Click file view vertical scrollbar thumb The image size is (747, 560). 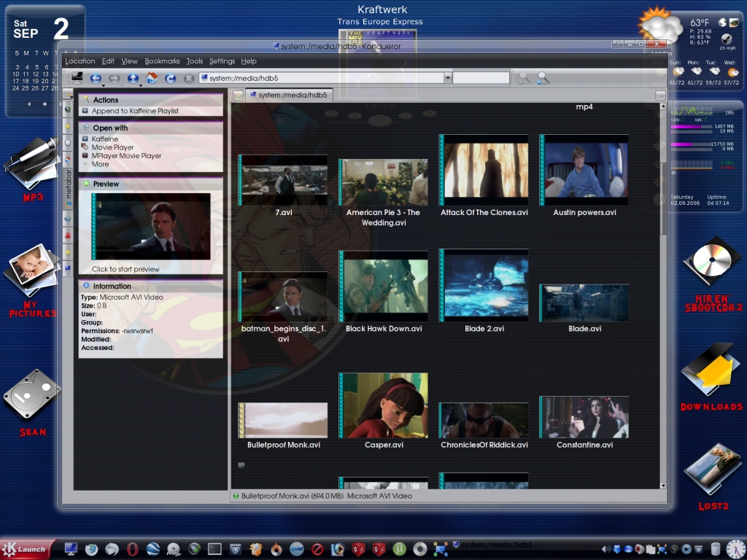coord(662,198)
